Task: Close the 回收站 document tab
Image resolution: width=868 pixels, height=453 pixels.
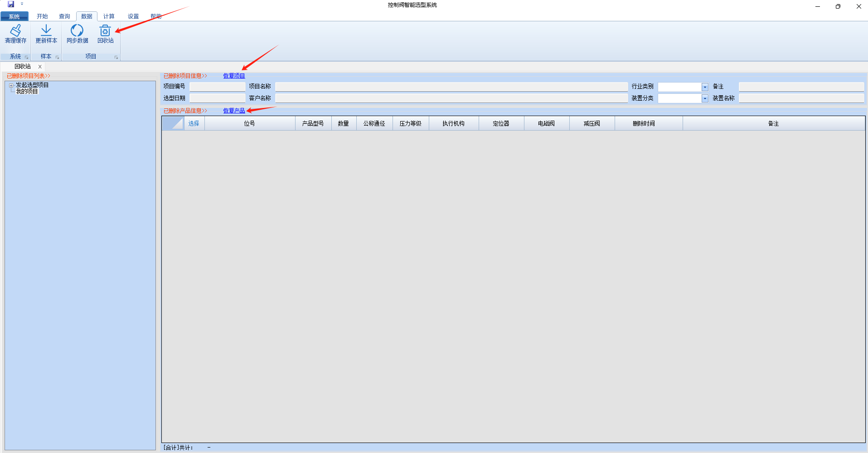Action: click(40, 67)
